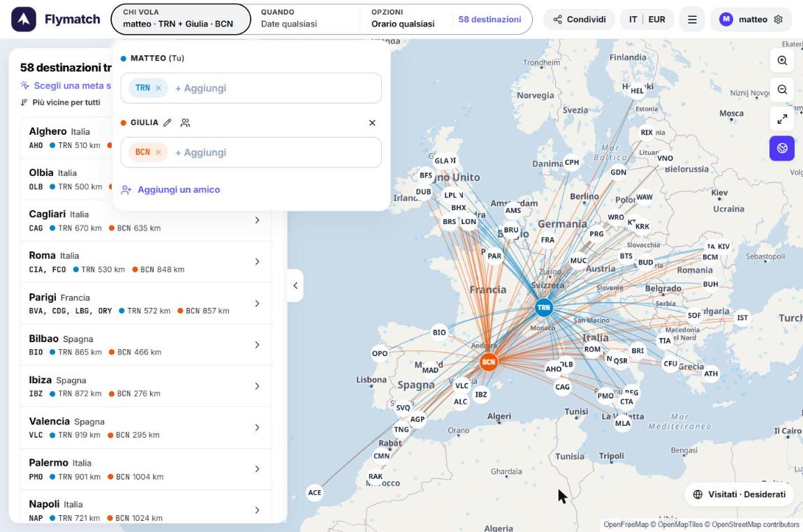Select the TRN origin marker on map
The height and width of the screenshot is (532, 803).
pos(543,308)
